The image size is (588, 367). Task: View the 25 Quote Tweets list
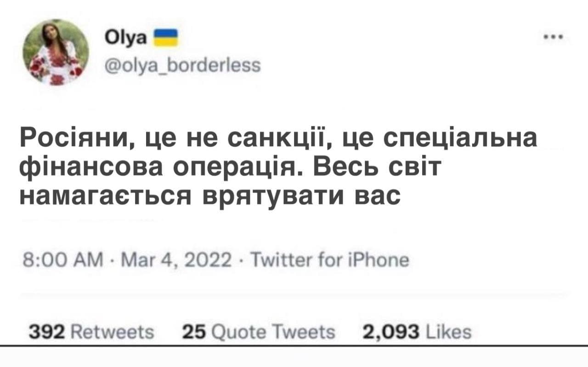(x=258, y=332)
